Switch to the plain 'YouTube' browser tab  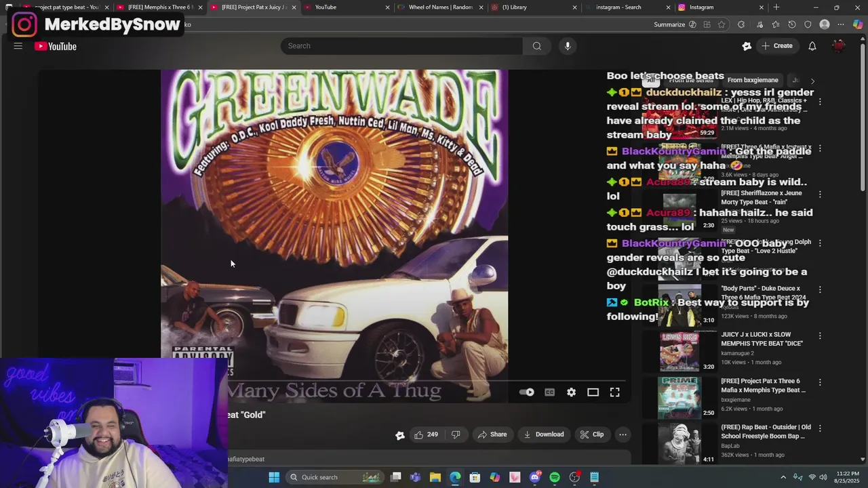pyautogui.click(x=347, y=7)
